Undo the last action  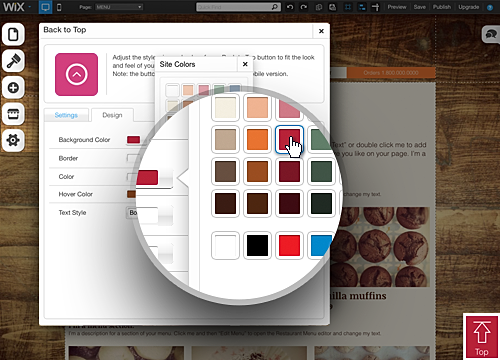pos(290,7)
